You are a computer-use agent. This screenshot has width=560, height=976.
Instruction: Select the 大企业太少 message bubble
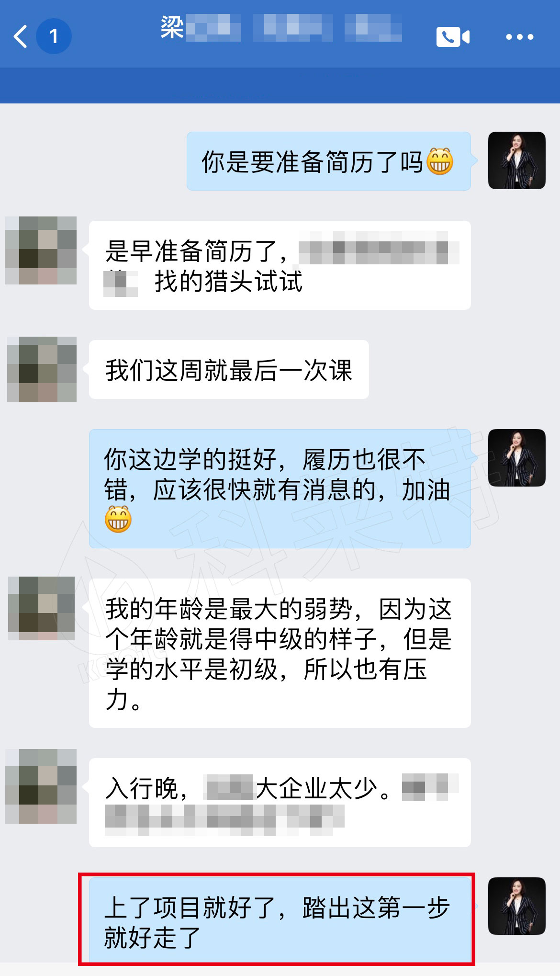(x=280, y=803)
